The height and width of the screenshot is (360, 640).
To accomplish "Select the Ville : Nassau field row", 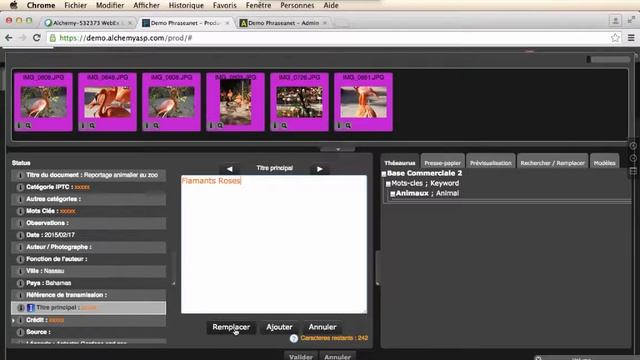I will pos(89,271).
